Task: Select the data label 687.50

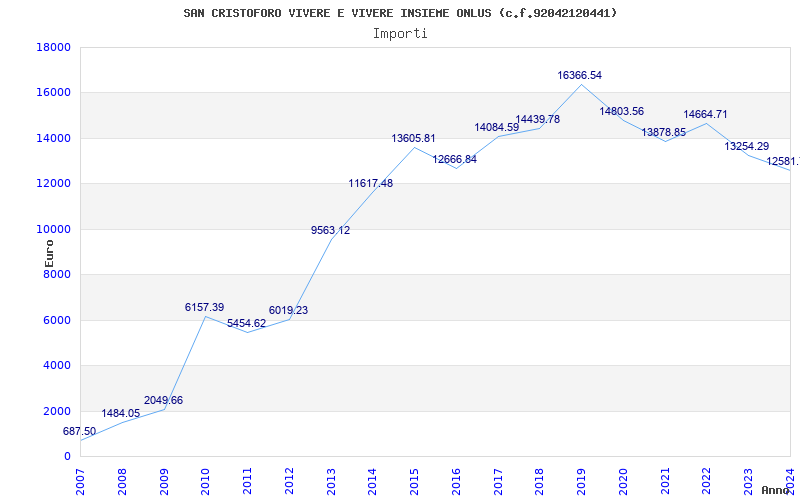Action: pyautogui.click(x=79, y=432)
